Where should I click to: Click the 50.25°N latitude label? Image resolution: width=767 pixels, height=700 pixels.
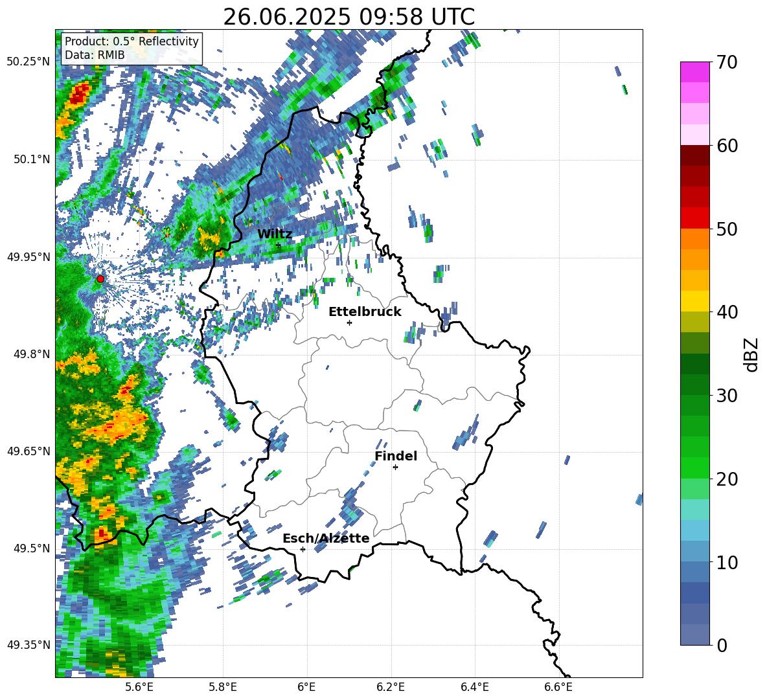coord(29,62)
